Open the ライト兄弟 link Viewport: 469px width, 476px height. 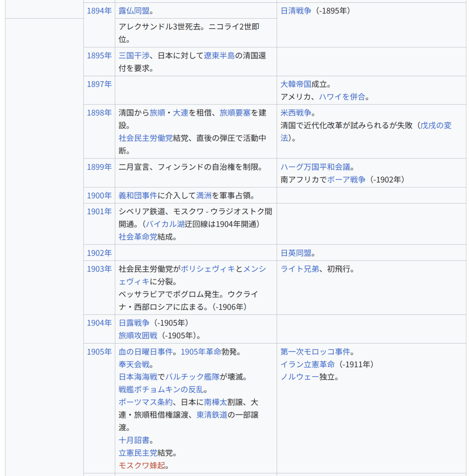click(299, 269)
